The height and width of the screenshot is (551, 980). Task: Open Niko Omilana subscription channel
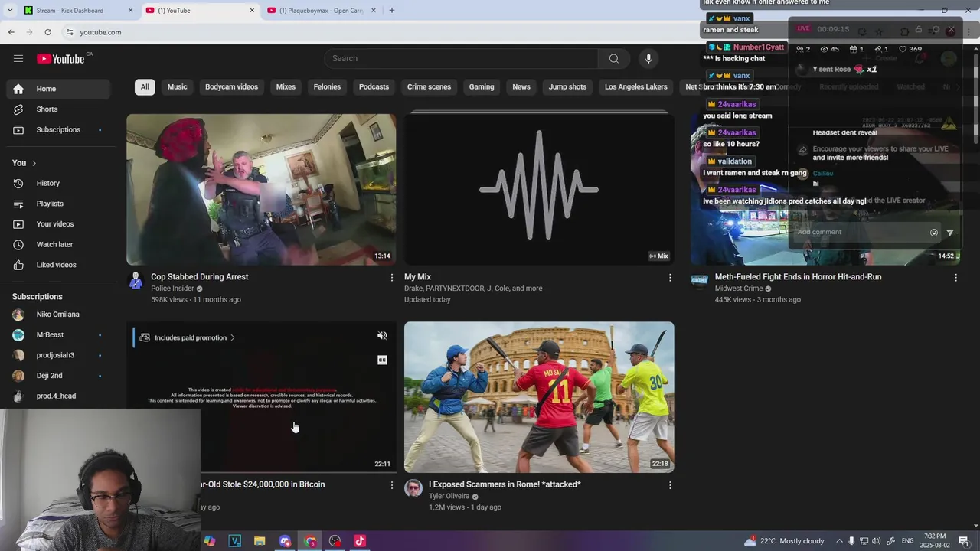pos(58,315)
